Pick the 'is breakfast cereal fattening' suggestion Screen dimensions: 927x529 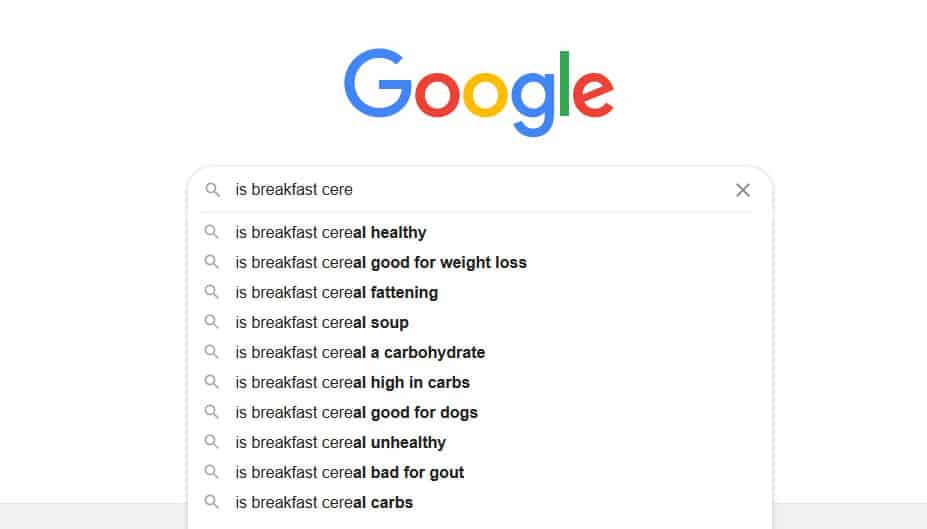tap(479, 293)
